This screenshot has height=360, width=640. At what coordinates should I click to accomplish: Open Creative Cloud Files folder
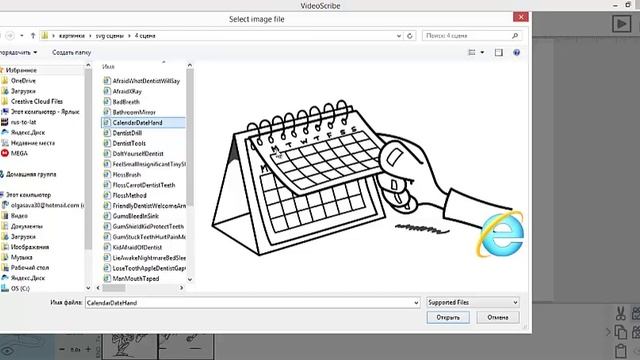(37, 101)
